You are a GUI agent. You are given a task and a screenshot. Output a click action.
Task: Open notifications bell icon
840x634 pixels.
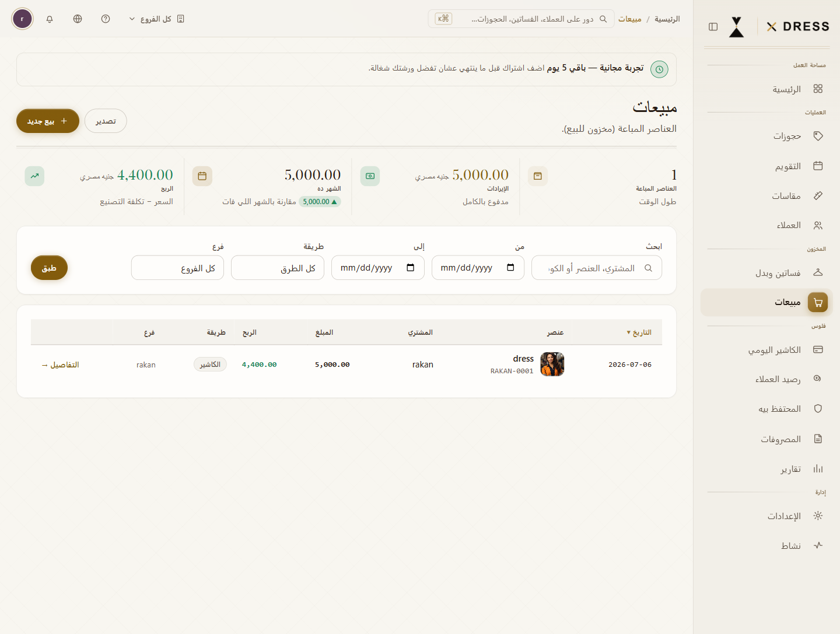tap(50, 19)
